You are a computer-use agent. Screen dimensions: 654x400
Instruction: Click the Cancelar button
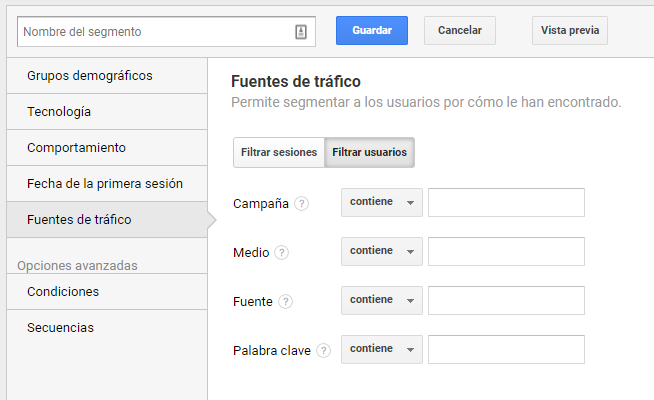460,30
